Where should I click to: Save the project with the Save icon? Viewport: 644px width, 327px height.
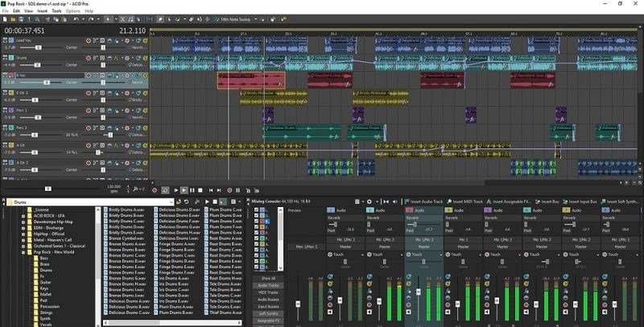[21, 19]
